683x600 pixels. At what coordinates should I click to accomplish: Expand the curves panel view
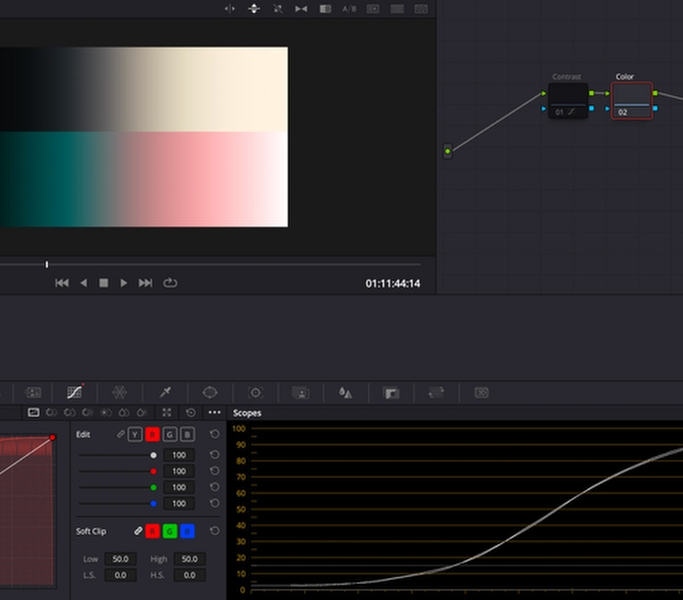click(166, 412)
